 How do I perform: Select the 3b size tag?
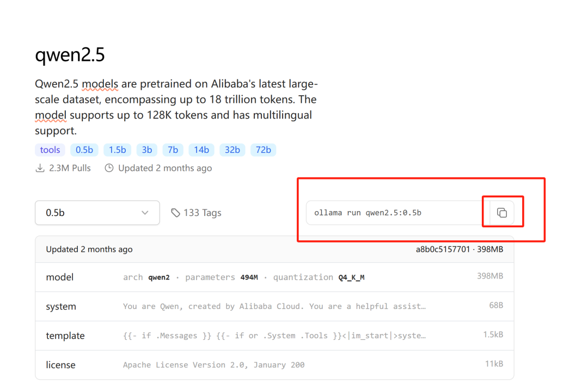pos(146,150)
